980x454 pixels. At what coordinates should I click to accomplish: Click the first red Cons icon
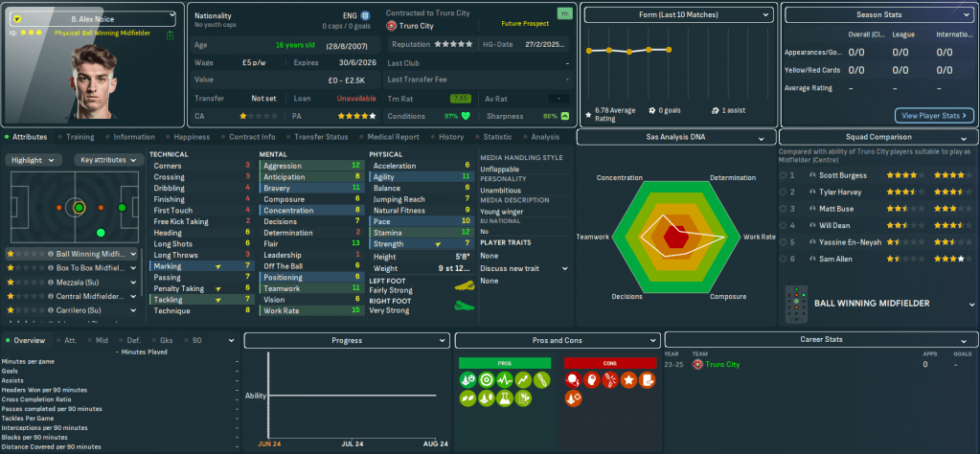pos(573,380)
